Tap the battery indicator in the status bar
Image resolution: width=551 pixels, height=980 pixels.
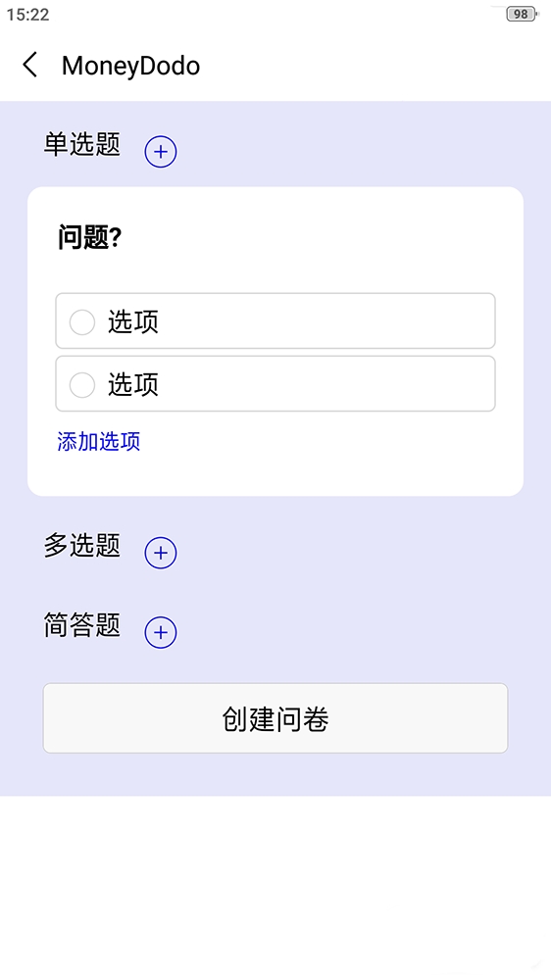tap(522, 14)
